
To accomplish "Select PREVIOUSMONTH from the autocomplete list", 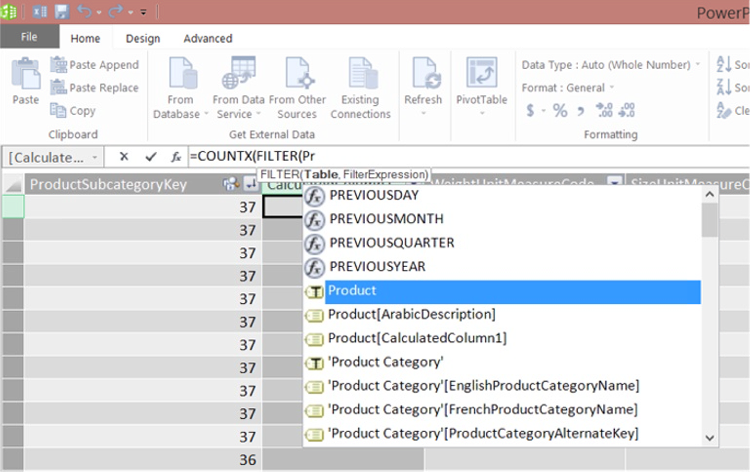I will pos(385,218).
